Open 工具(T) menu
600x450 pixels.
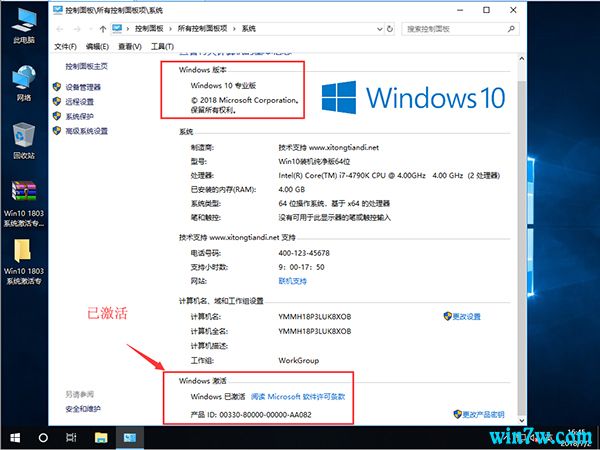(x=162, y=46)
